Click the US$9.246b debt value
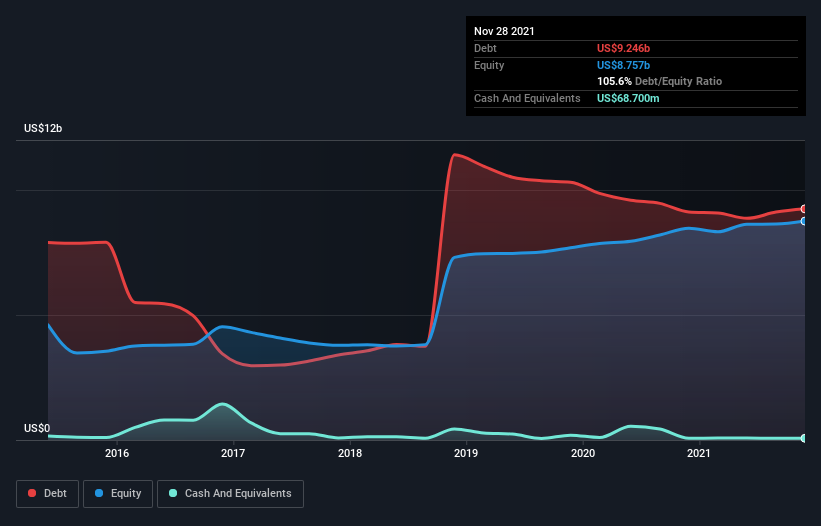Viewport: 821px width, 526px height. 623,48
